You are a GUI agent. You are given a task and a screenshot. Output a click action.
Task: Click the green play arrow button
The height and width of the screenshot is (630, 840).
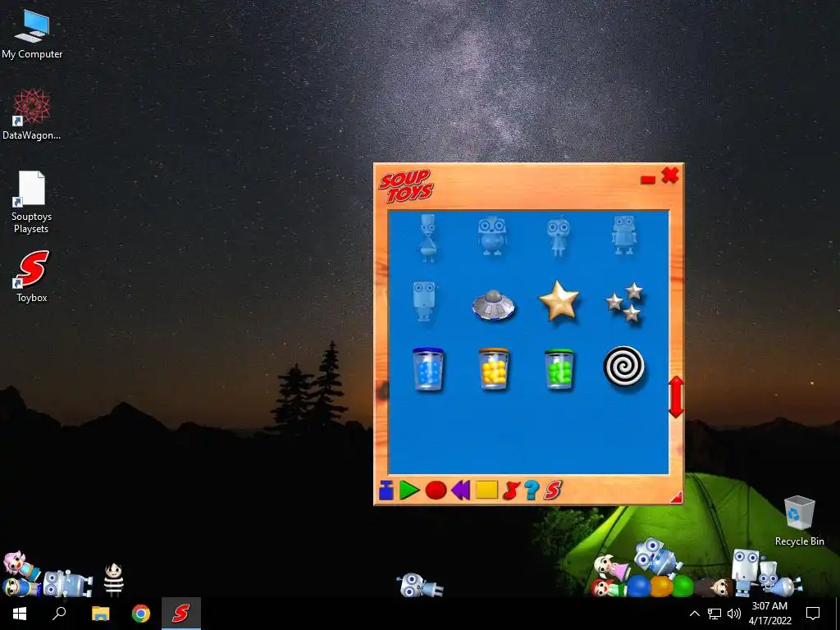(x=409, y=491)
